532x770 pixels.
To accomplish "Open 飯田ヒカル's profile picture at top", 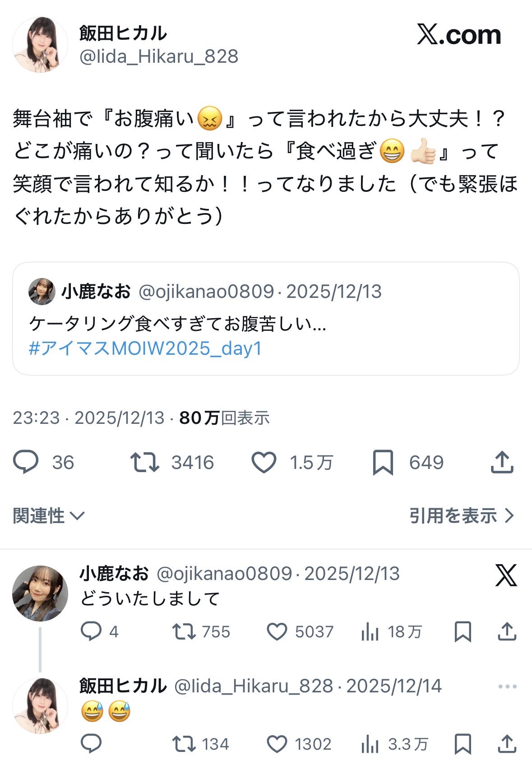I will pos(40,45).
